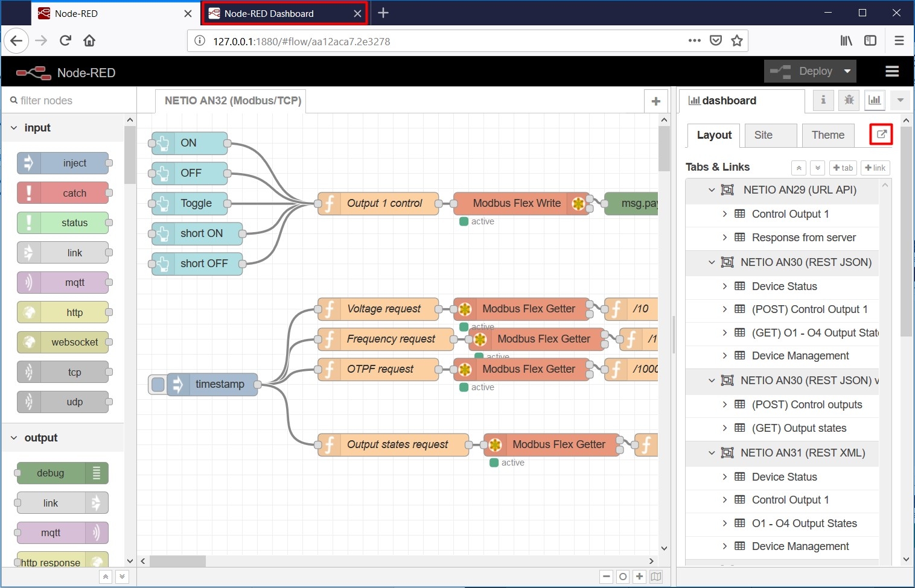Collapse NETIO AN31 (REST XML) tab
The height and width of the screenshot is (588, 915).
click(x=712, y=453)
